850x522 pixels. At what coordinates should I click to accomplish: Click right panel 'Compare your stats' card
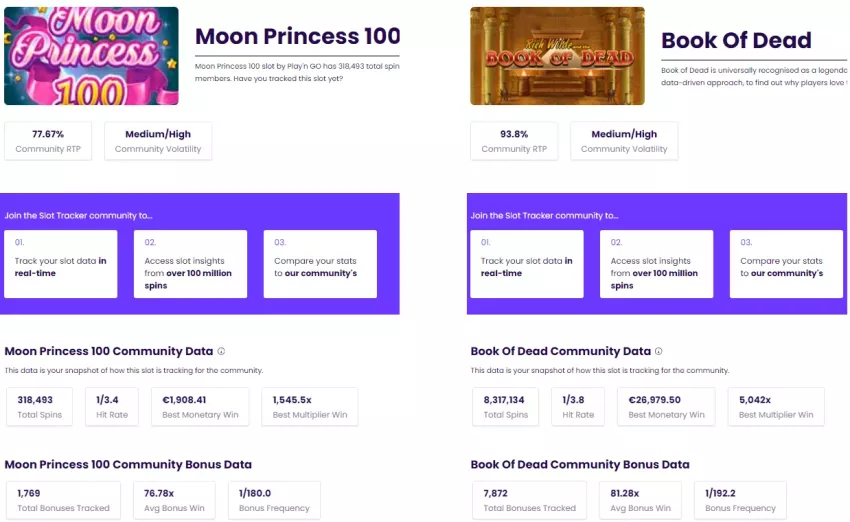787,264
